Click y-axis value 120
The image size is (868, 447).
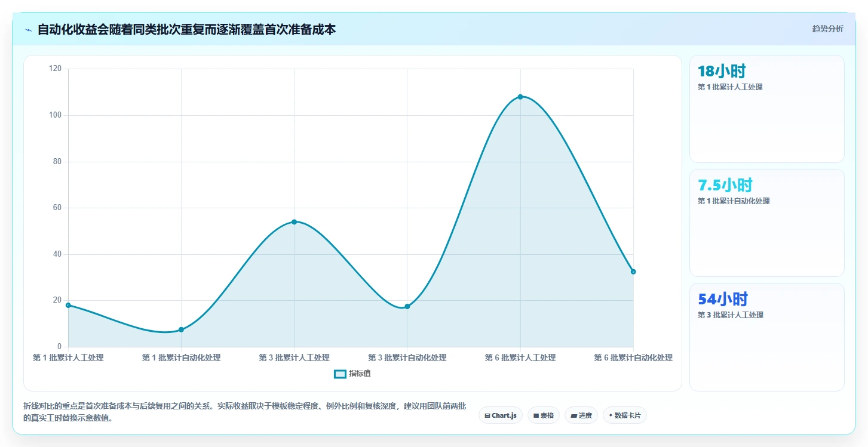coord(55,69)
